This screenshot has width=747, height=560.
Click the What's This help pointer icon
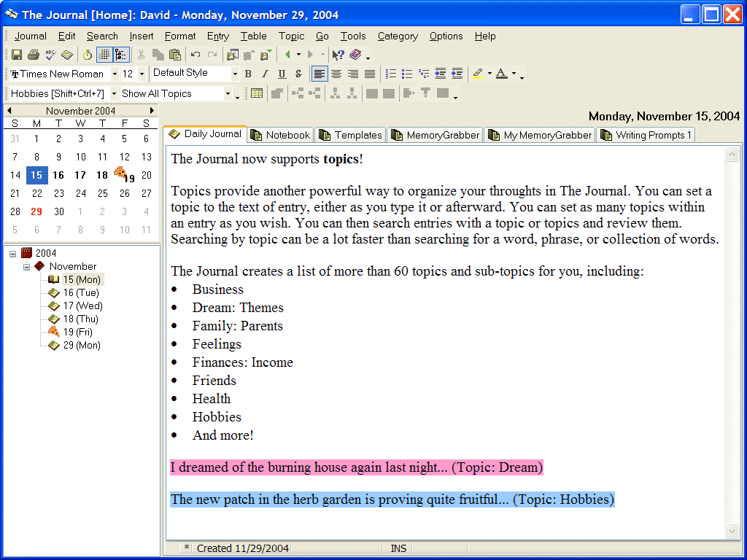pyautogui.click(x=338, y=55)
